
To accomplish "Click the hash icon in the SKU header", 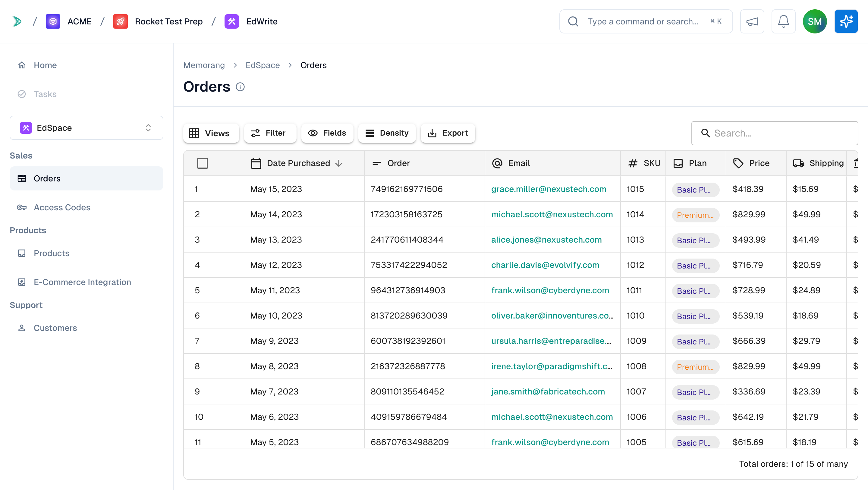I will click(633, 163).
